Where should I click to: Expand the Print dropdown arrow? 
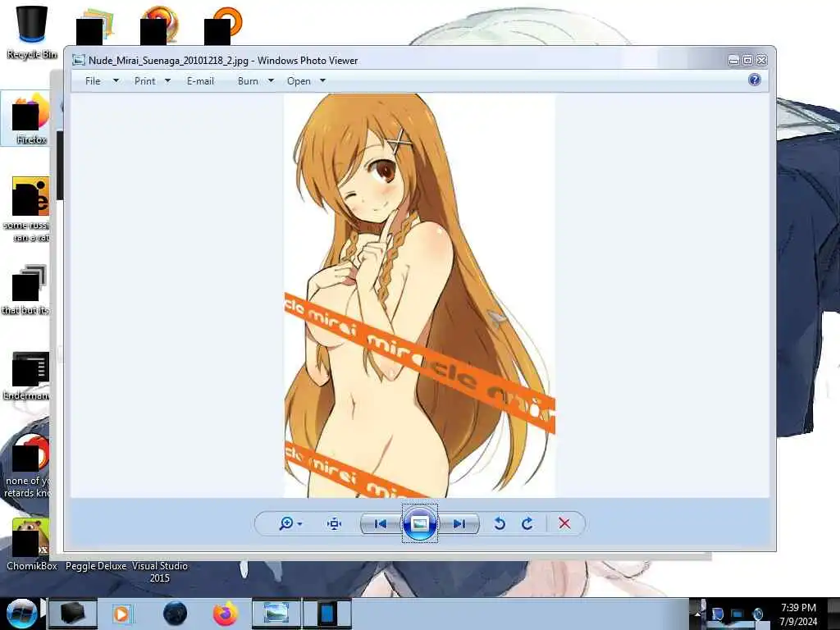pyautogui.click(x=167, y=81)
